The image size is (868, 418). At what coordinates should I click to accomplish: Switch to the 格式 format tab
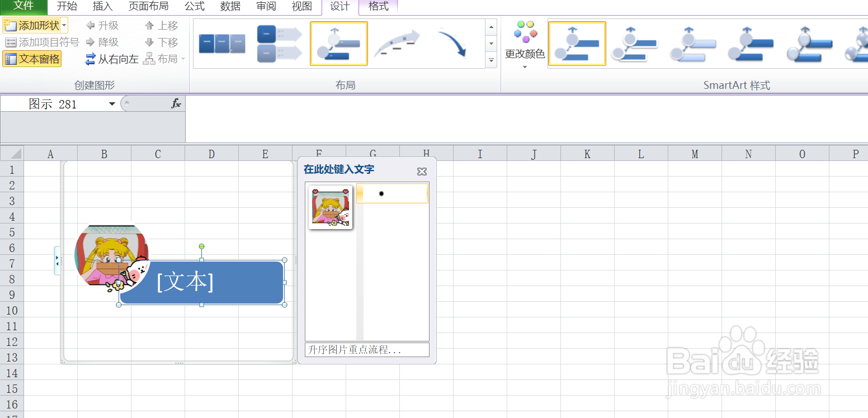click(x=379, y=7)
